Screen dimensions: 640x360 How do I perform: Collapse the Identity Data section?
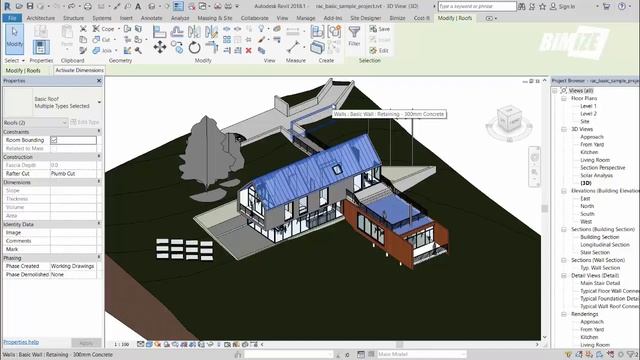[99, 224]
